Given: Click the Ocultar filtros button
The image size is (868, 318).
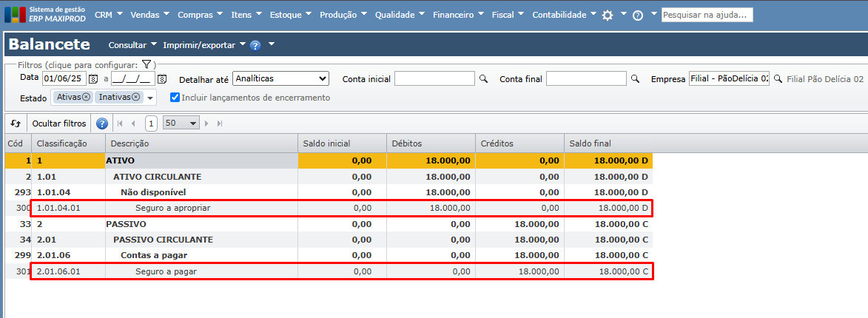Looking at the screenshot, I should coord(59,124).
